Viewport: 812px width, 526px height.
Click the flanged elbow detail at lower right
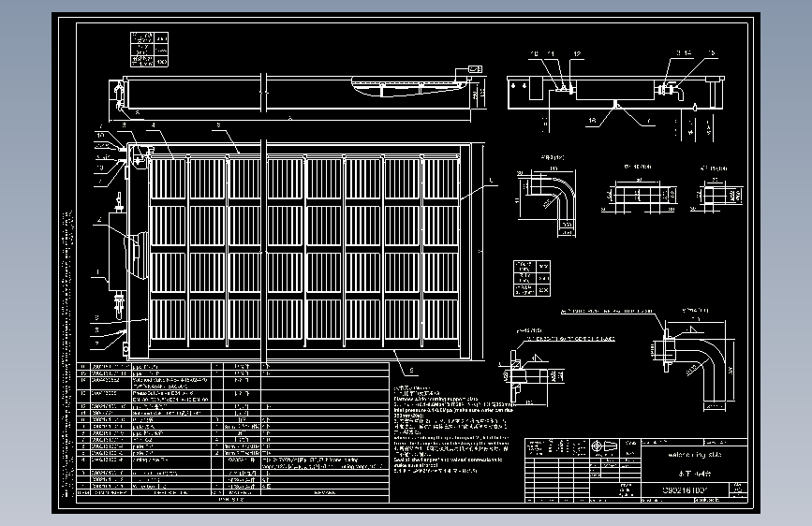point(694,359)
